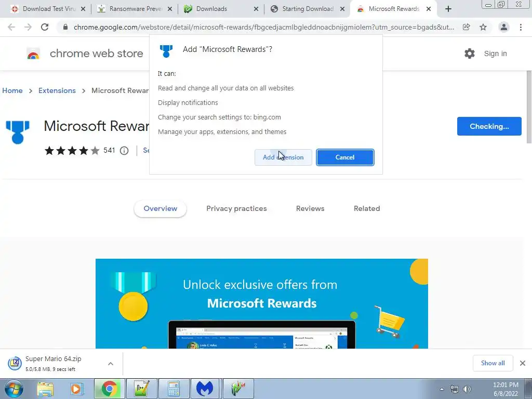Click the rating info icon next to 541
Screen dimensions: 532x399
124,150
